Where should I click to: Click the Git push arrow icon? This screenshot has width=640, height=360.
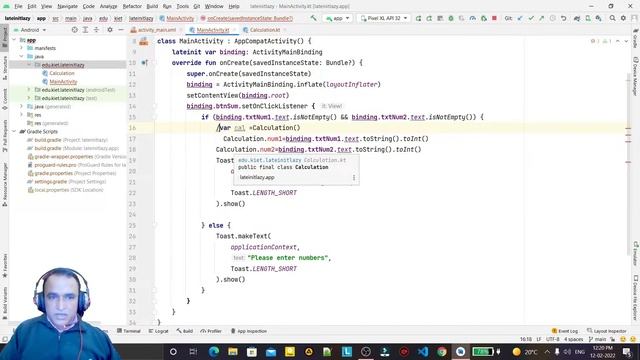pos(541,18)
